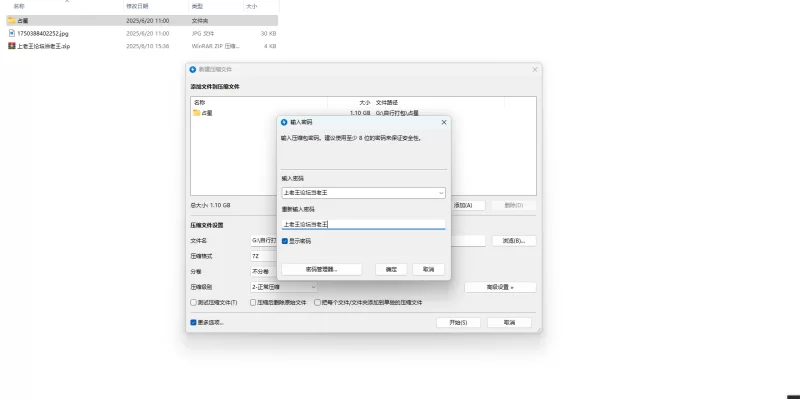The width and height of the screenshot is (800, 399).
Task: Click the WinRAR ZIP type cell
Action: 215,46
